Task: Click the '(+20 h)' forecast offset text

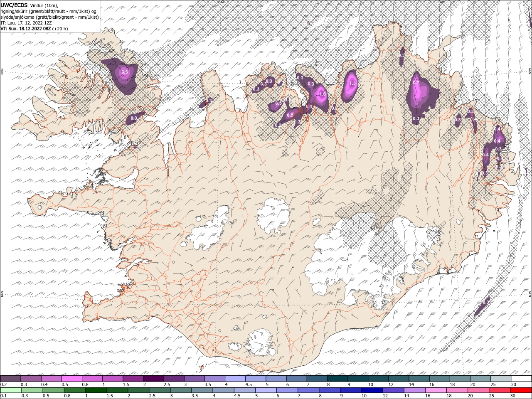Action: 60,29
